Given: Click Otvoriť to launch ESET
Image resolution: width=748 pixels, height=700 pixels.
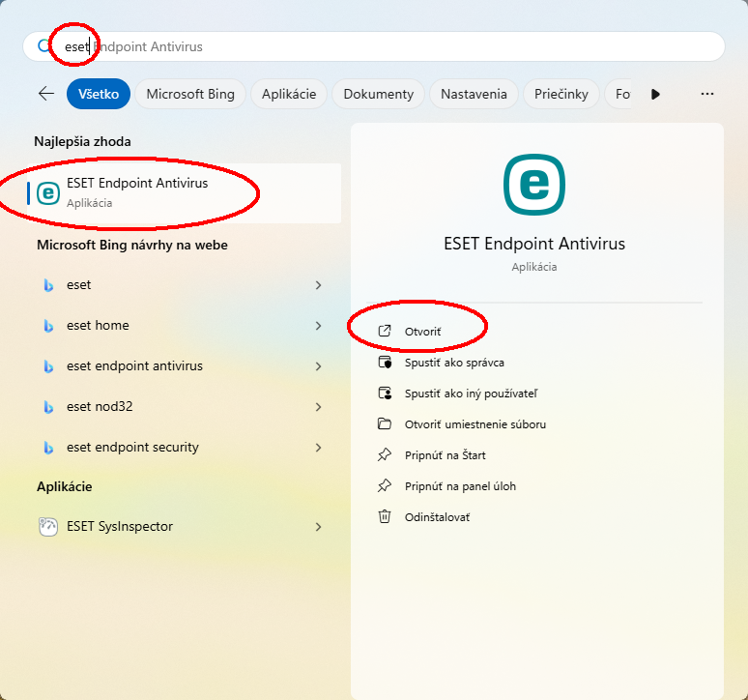Looking at the screenshot, I should click(x=422, y=332).
